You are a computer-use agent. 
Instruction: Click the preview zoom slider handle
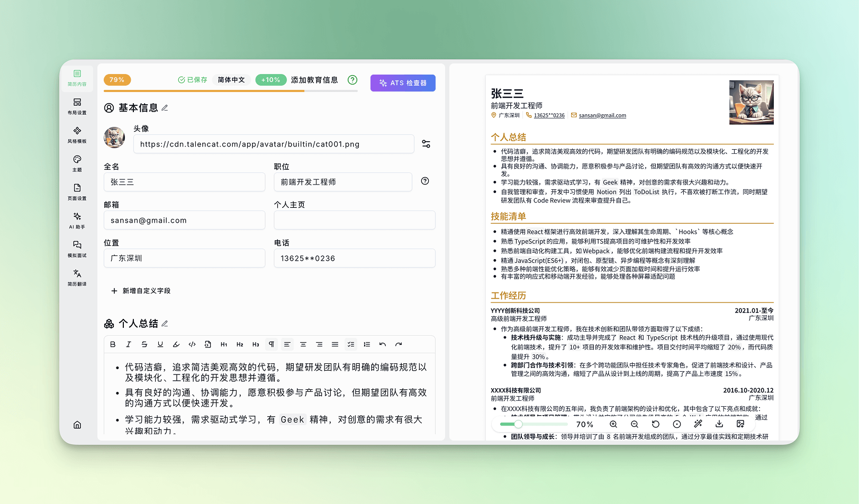pos(518,424)
